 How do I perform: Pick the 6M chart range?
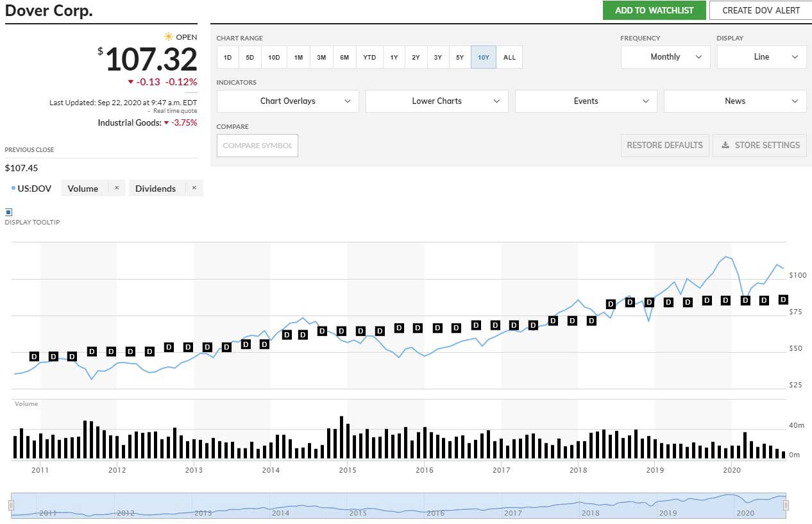pyautogui.click(x=344, y=57)
